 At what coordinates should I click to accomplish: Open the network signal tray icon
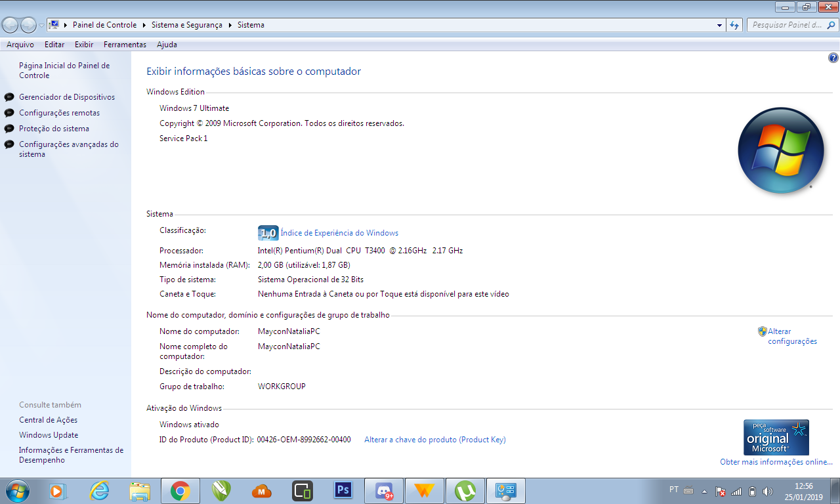click(736, 491)
